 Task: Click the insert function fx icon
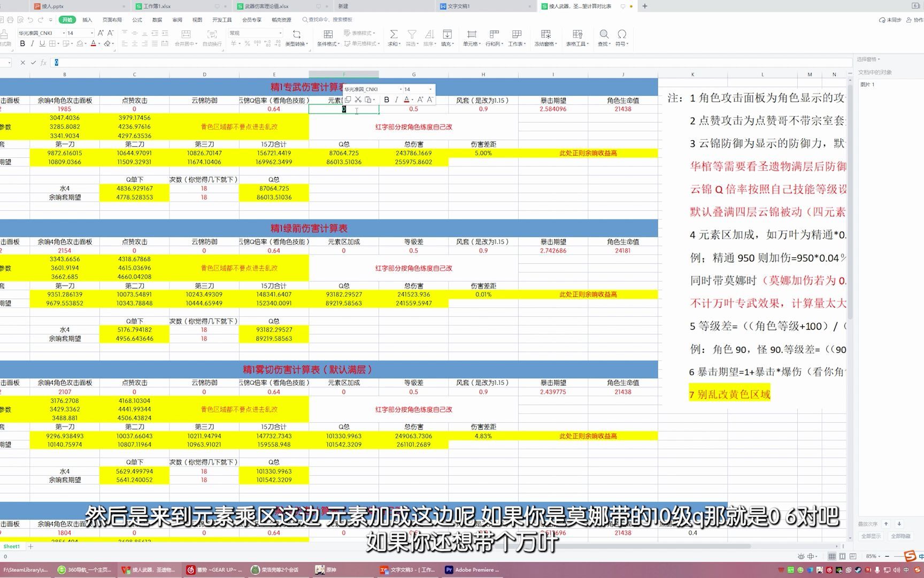click(44, 63)
